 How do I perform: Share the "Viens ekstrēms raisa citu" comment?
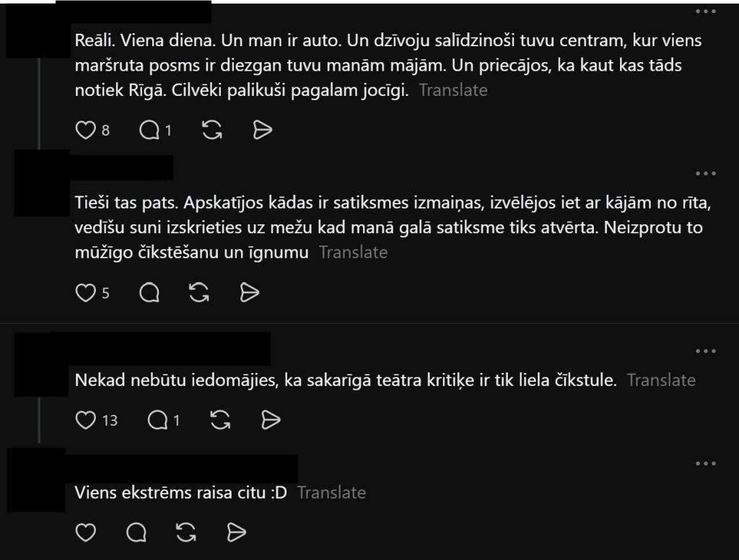[x=236, y=533]
